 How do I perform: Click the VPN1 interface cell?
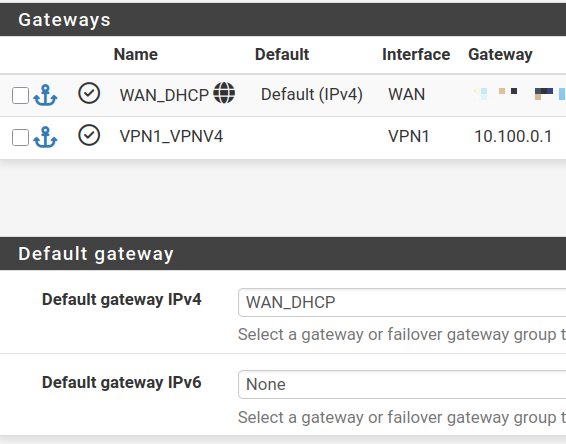click(x=409, y=136)
